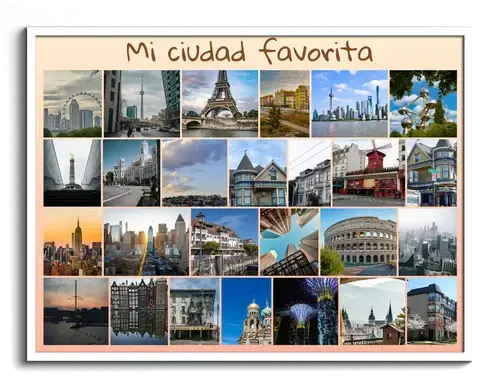Click the Shanghai Oriental Pearl skyline photo
Screen dimensions: 500x388
(350, 104)
